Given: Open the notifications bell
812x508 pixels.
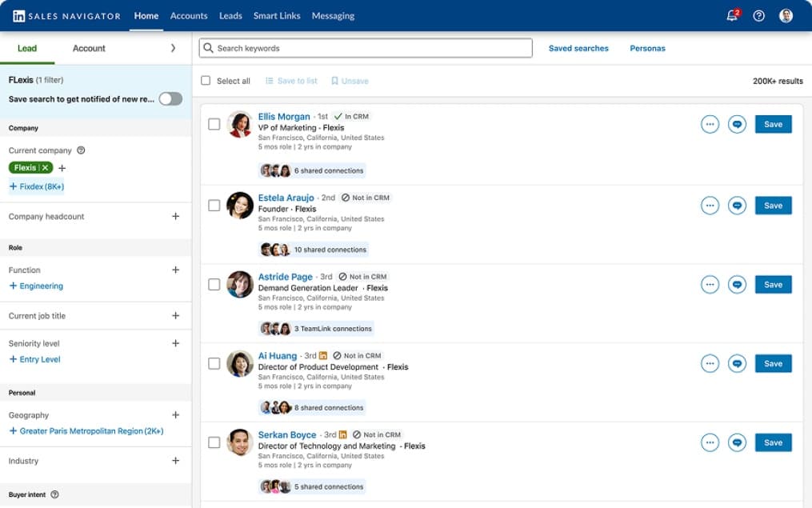Looking at the screenshot, I should (x=730, y=15).
